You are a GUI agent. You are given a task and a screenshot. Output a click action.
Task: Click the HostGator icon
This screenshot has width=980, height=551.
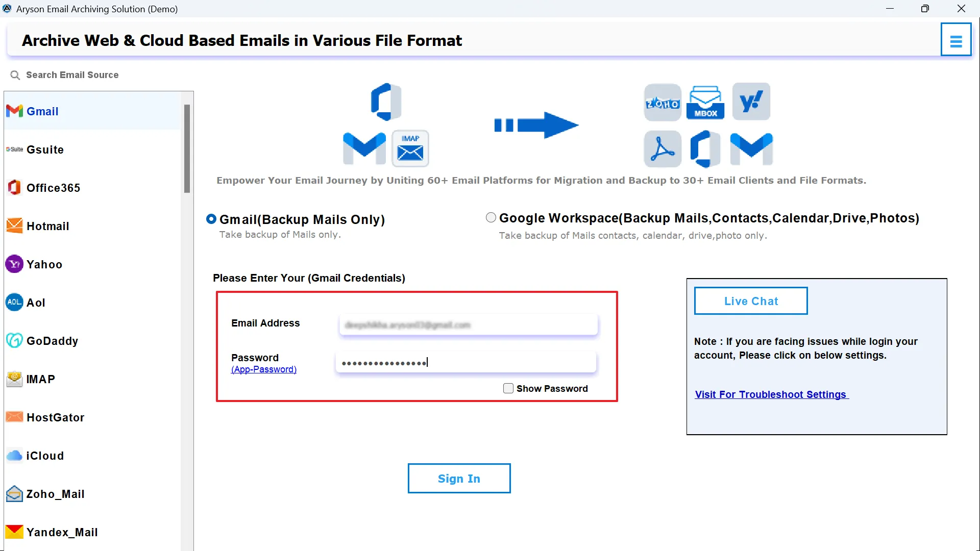pyautogui.click(x=14, y=417)
